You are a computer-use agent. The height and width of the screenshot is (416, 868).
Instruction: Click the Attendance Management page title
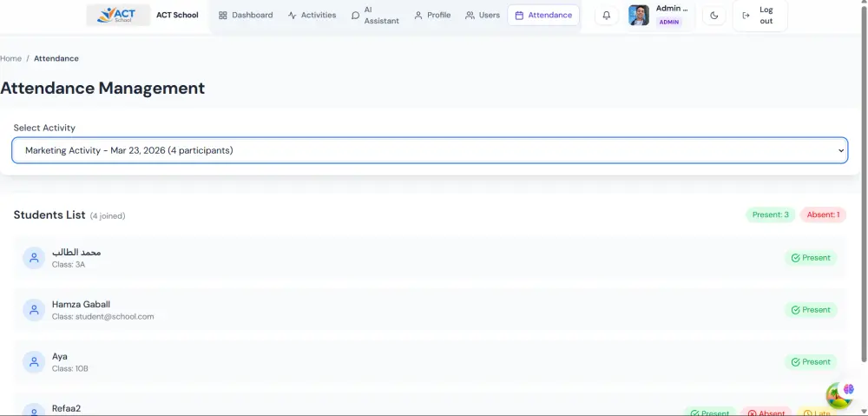point(102,88)
